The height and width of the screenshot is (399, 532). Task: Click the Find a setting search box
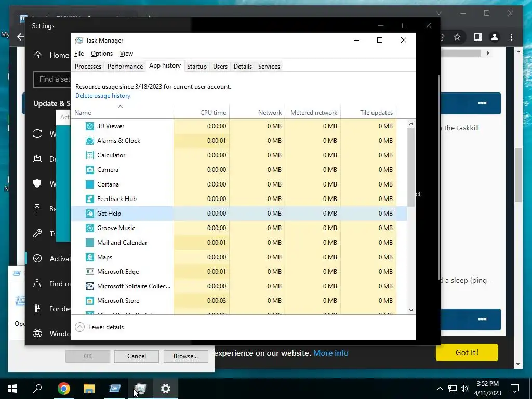(x=52, y=79)
